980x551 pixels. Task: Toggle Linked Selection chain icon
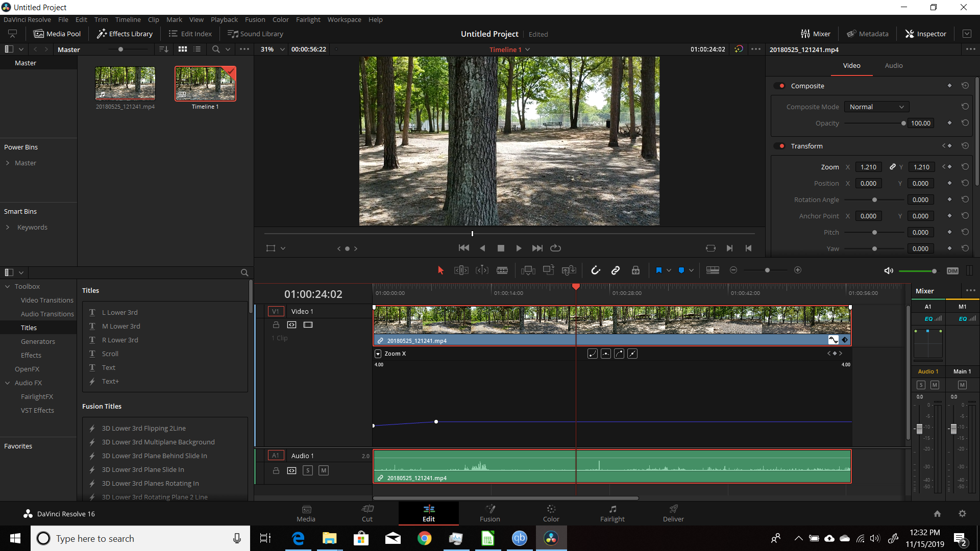pos(616,270)
